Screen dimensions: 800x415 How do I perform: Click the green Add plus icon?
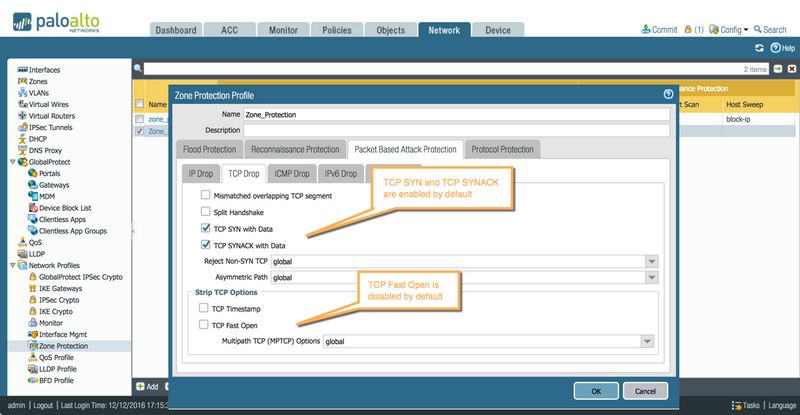click(x=140, y=386)
